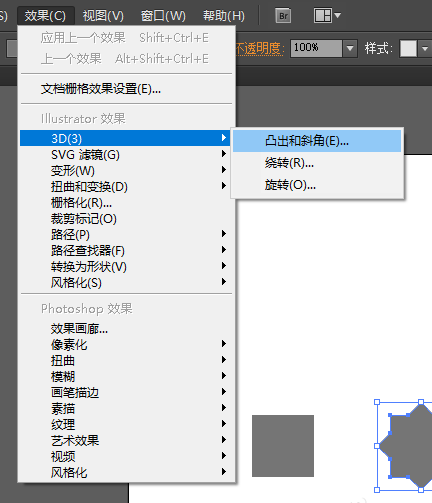
Task: Open the 视图(V) menu
Action: coord(103,16)
